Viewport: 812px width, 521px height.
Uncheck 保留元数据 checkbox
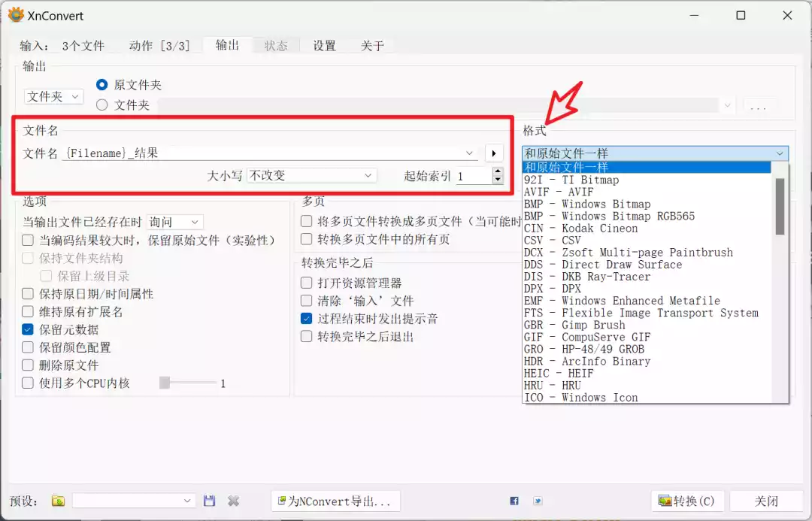pyautogui.click(x=28, y=329)
